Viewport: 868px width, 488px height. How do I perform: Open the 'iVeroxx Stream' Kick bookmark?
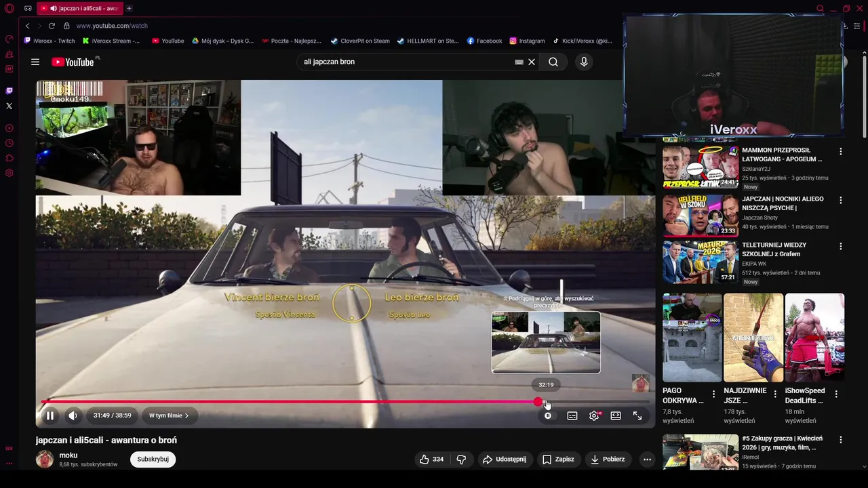(111, 41)
